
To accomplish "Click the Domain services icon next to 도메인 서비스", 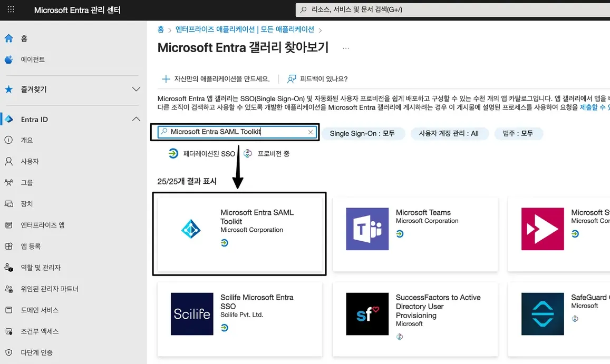I will [8, 310].
